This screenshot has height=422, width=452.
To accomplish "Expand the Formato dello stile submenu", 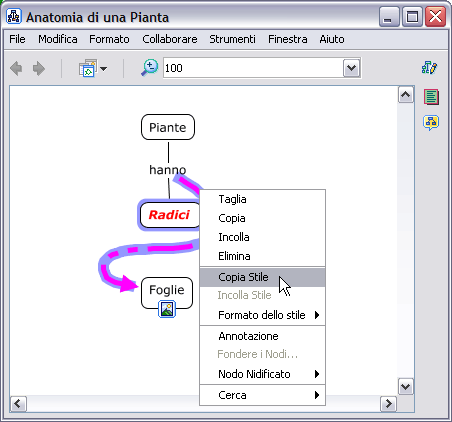I will tap(262, 315).
